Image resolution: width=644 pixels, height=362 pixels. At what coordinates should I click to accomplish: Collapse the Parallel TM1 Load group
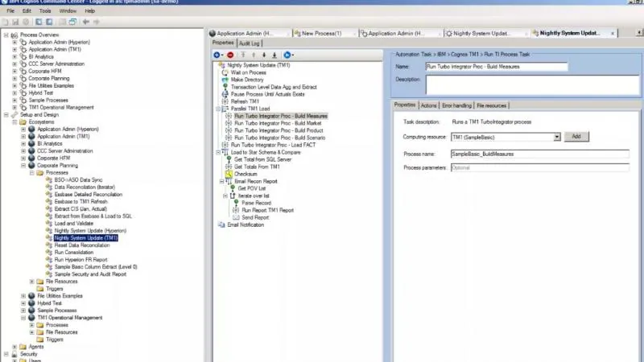coord(218,109)
